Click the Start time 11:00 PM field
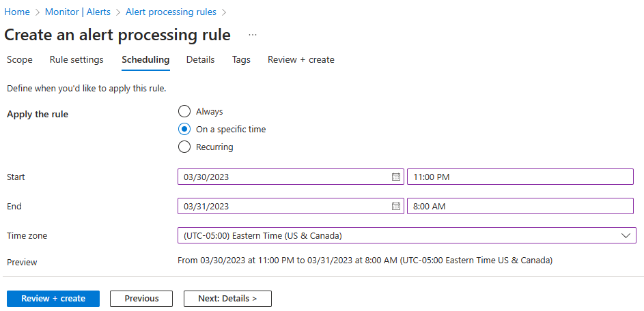The width and height of the screenshot is (644, 311). 520,177
